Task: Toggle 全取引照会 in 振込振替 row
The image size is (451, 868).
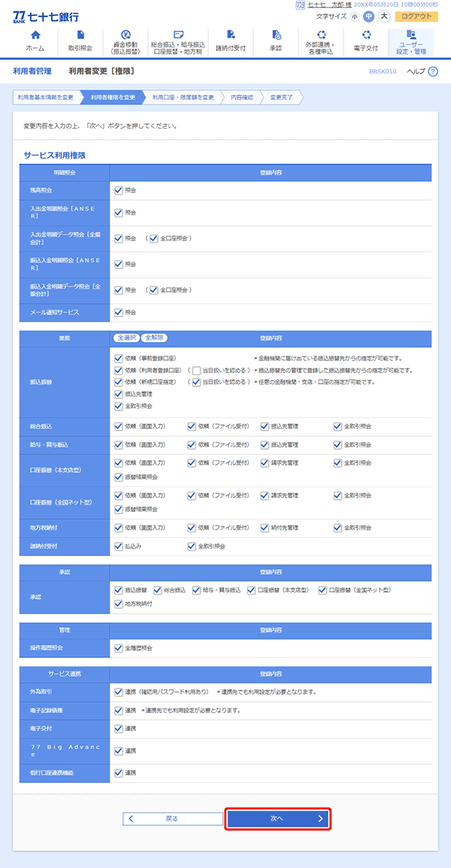Action: click(119, 406)
